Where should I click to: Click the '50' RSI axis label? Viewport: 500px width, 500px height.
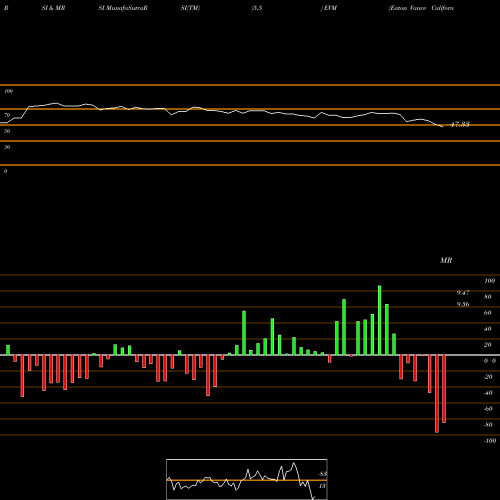click(7, 131)
